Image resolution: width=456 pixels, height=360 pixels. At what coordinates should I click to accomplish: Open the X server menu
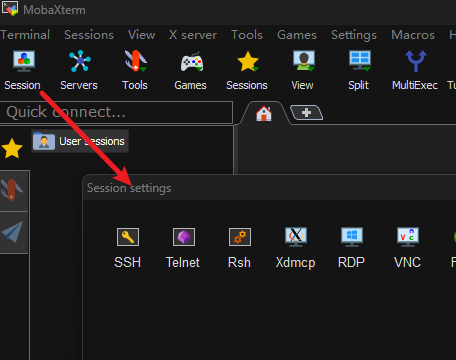click(x=193, y=35)
